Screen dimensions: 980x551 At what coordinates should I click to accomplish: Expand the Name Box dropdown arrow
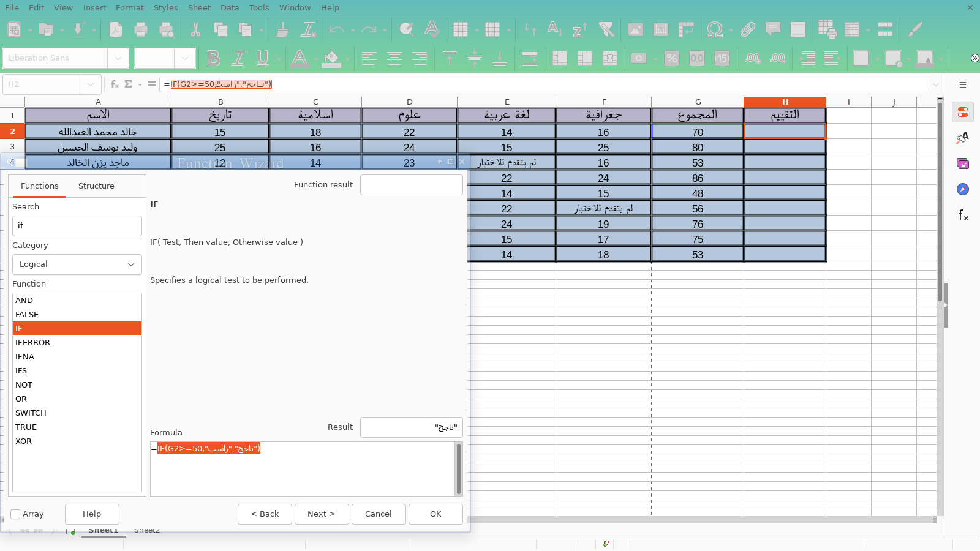(91, 84)
